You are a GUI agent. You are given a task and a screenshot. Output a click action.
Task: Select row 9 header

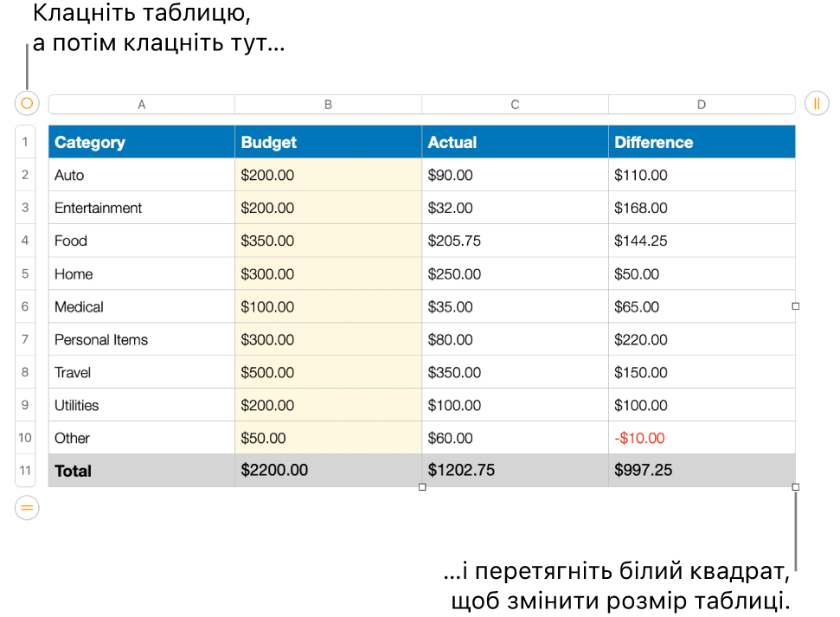click(25, 405)
